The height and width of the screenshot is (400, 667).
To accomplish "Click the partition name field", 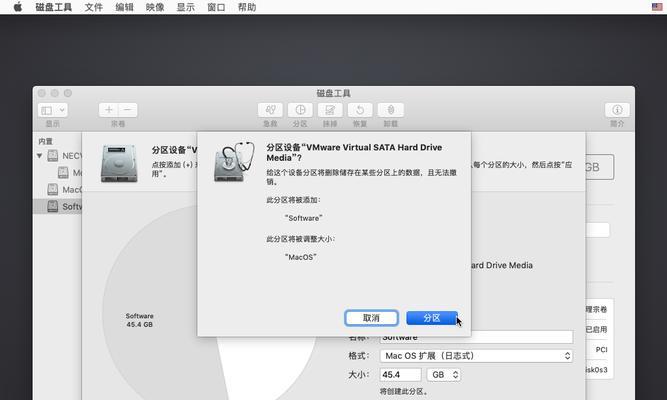I will pos(476,337).
